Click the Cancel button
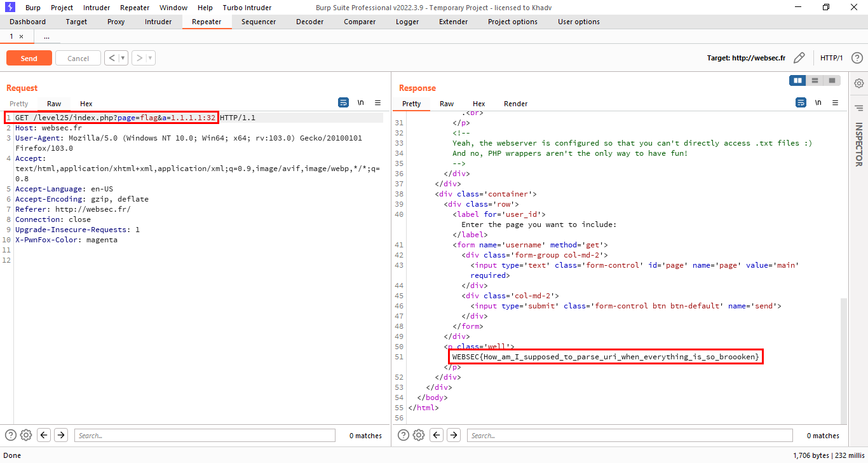Viewport: 868px width, 463px height. pyautogui.click(x=78, y=58)
